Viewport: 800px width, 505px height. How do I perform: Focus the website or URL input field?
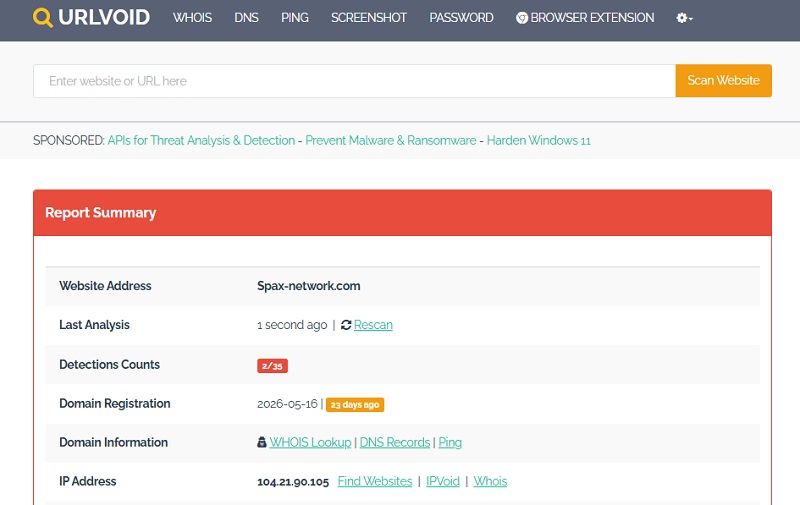point(355,81)
